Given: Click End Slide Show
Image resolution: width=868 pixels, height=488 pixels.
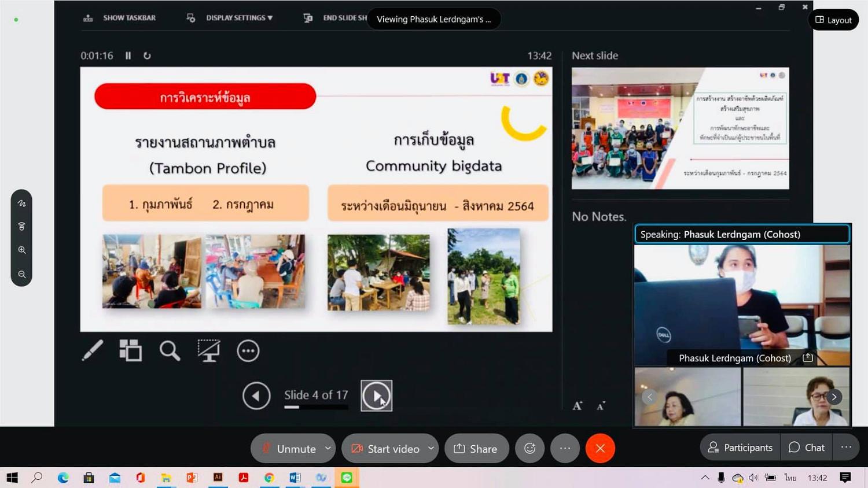Looking at the screenshot, I should (336, 18).
